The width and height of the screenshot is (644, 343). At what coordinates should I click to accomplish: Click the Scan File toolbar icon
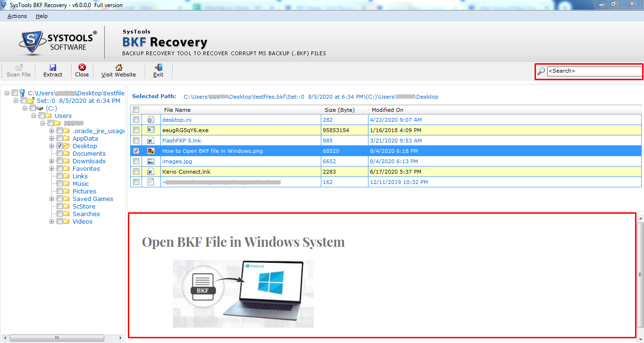click(19, 67)
